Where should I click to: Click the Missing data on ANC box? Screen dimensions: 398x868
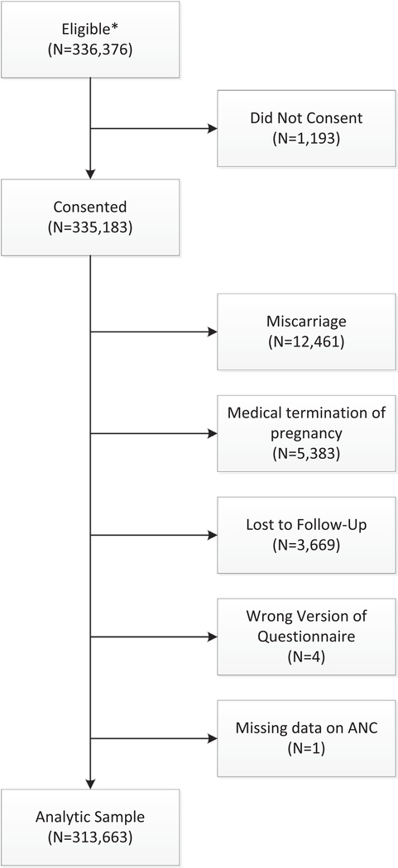click(306, 738)
